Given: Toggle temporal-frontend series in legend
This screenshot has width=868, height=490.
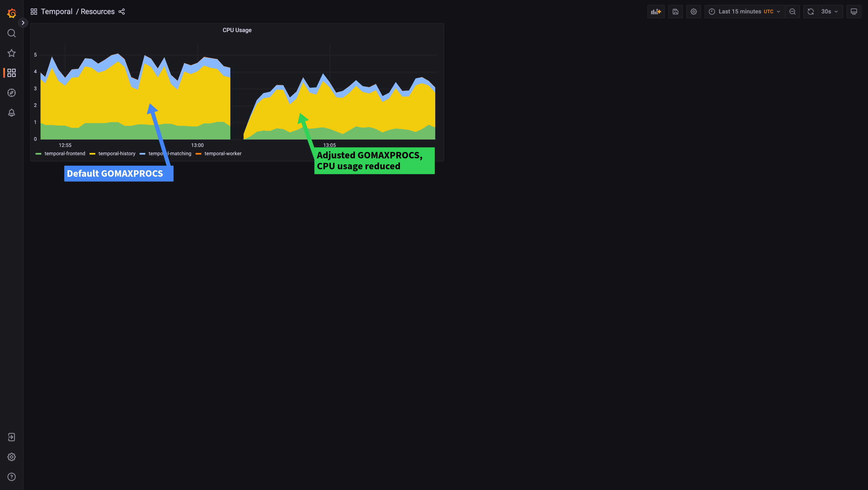Looking at the screenshot, I should (65, 153).
